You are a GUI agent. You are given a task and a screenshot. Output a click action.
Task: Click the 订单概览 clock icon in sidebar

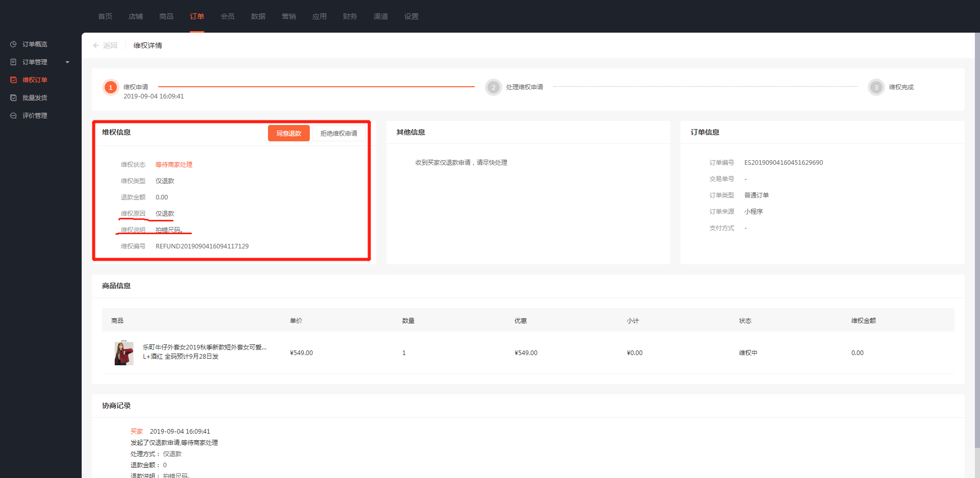(13, 44)
